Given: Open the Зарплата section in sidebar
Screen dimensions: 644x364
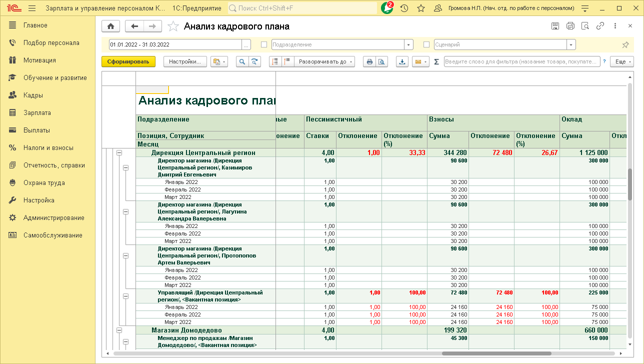Looking at the screenshot, I should pyautogui.click(x=37, y=112).
